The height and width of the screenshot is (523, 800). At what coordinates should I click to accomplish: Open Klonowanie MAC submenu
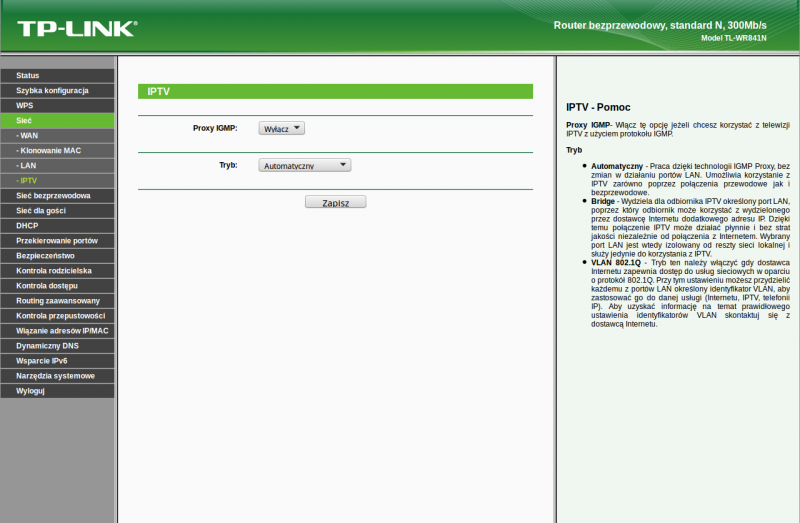pos(58,151)
